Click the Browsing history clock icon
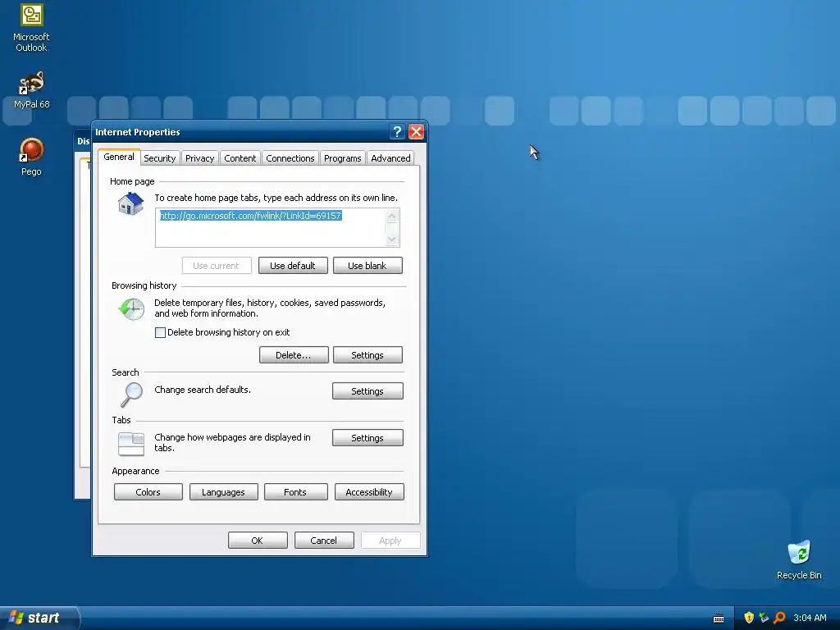840x630 pixels. click(131, 309)
